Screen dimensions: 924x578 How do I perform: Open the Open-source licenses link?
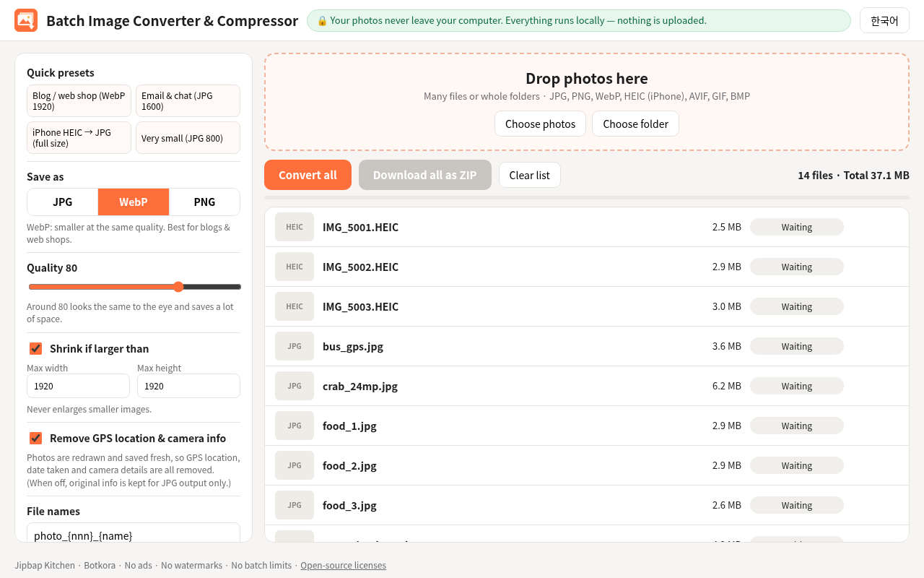click(x=344, y=566)
